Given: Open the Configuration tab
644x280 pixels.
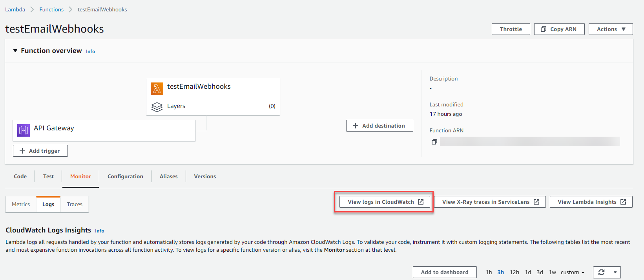Looking at the screenshot, I should point(125,176).
